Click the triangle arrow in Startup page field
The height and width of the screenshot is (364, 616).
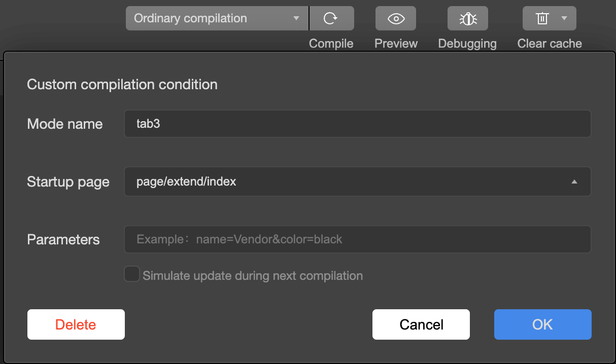point(574,181)
